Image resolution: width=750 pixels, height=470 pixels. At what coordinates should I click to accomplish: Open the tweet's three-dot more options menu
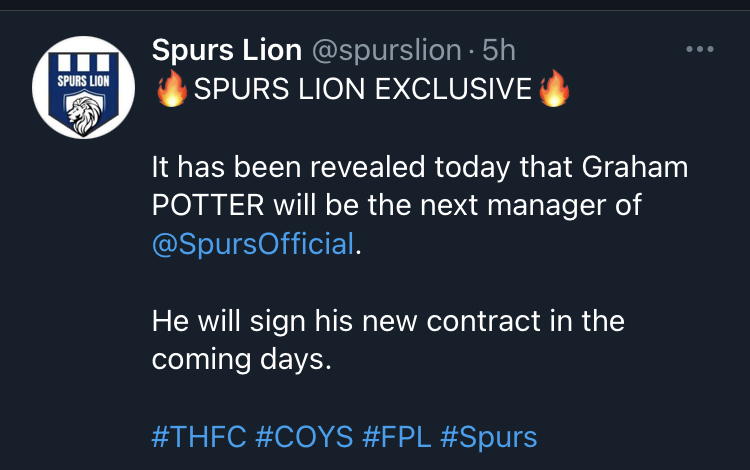coord(700,49)
